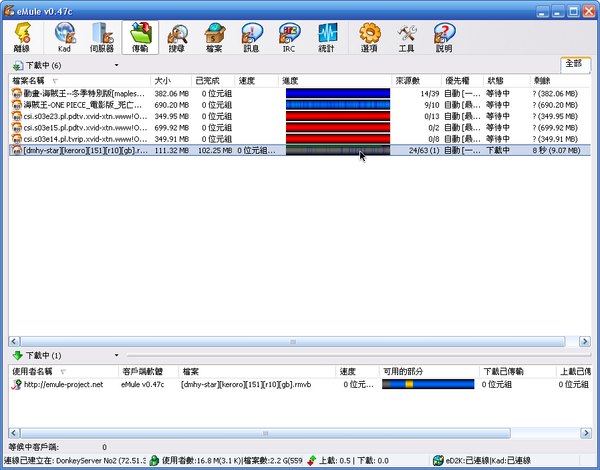This screenshot has height=470, width=600.
Task: Sort by 下載已傳輸 column header
Action: click(517, 371)
